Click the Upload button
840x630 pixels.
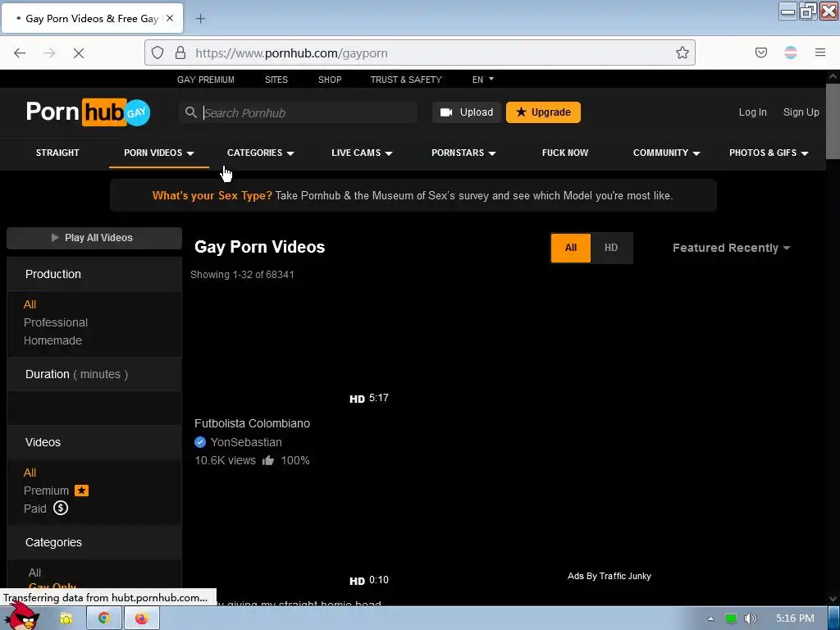467,112
